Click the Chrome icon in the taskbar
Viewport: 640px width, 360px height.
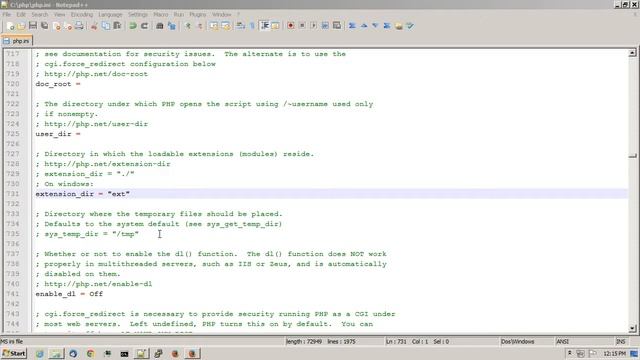coord(90,353)
